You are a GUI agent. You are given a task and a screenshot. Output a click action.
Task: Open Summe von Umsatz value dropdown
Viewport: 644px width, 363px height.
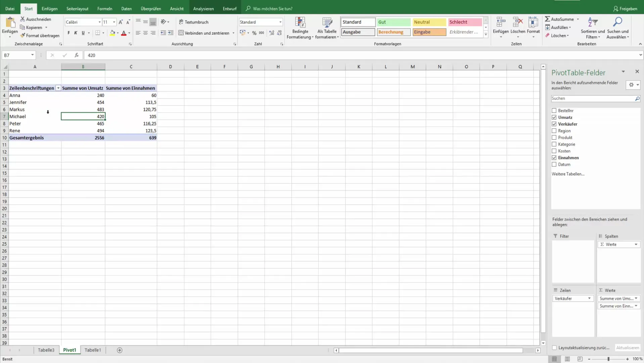pos(636,298)
